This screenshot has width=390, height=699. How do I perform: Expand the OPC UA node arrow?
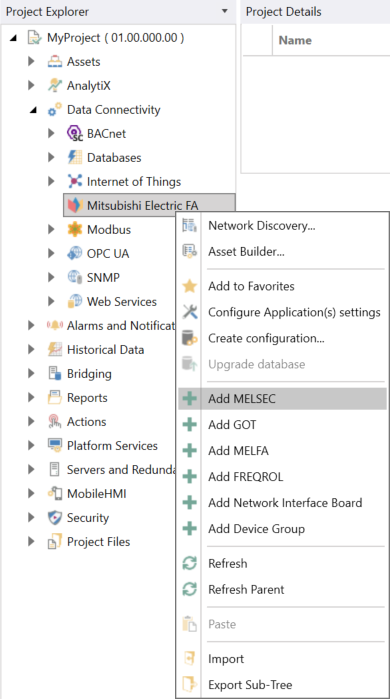pyautogui.click(x=51, y=254)
